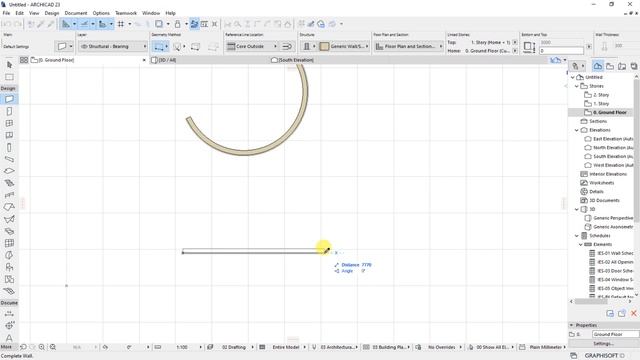The image size is (640, 360).
Task: Select the Door tool
Action: point(9,111)
